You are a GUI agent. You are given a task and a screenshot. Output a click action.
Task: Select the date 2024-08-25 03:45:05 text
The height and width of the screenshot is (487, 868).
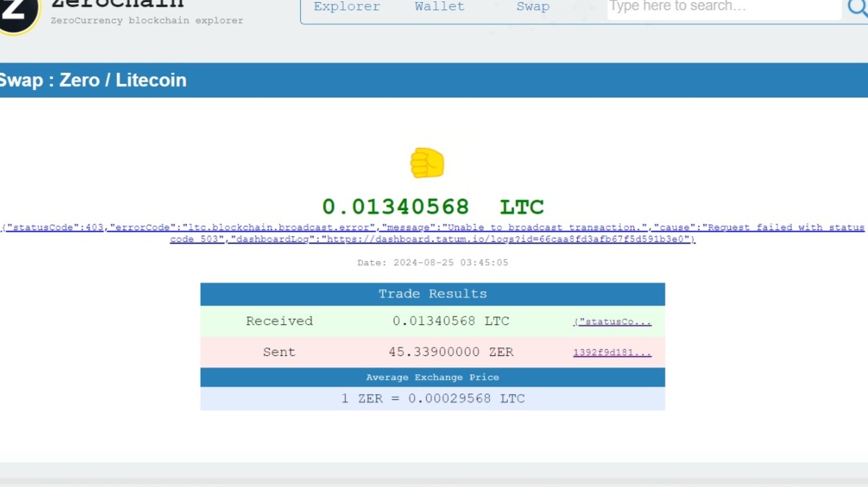[x=433, y=262]
